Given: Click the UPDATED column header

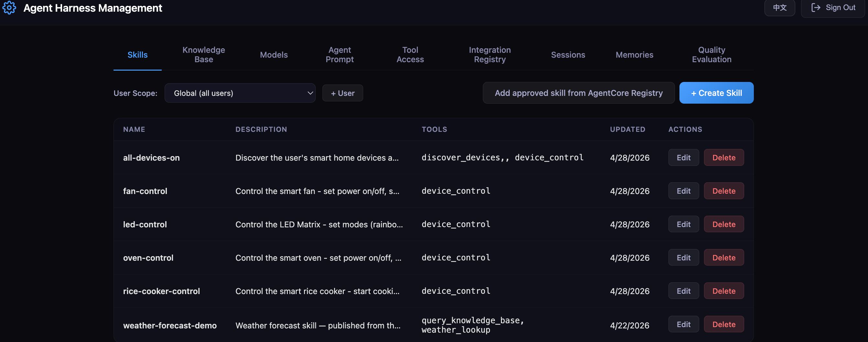Looking at the screenshot, I should tap(627, 129).
